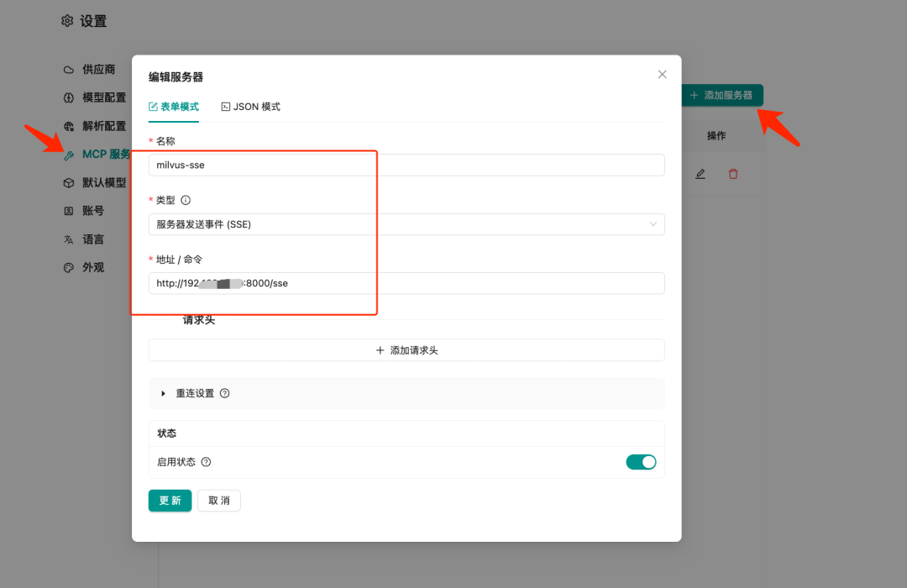This screenshot has height=588, width=907.
Task: Switch to the JSON 模式 tab
Action: (x=250, y=107)
